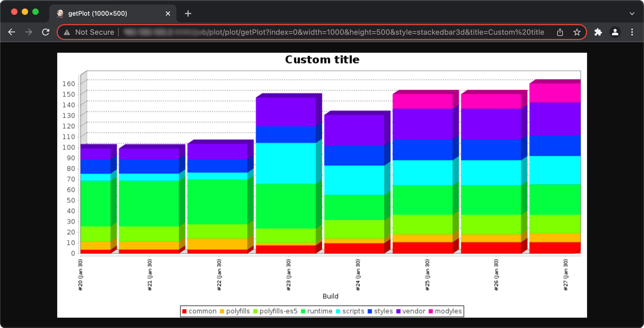This screenshot has height=328, width=644.
Task: Click the magenta modyles segment of build #27
Action: pos(555,93)
